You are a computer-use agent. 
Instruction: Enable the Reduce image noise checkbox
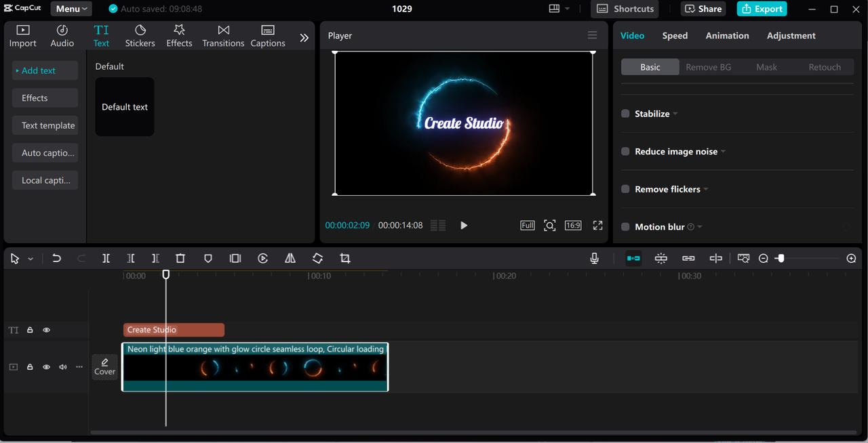625,152
